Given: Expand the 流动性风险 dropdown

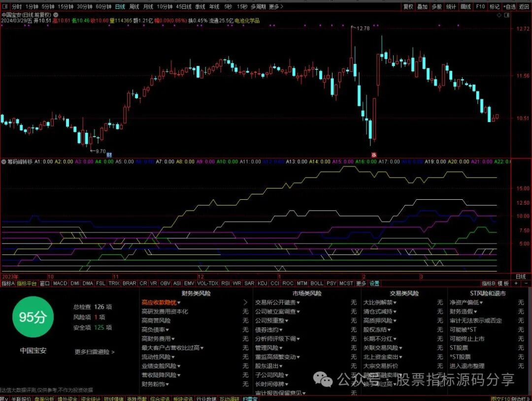Looking at the screenshot, I should [158, 357].
